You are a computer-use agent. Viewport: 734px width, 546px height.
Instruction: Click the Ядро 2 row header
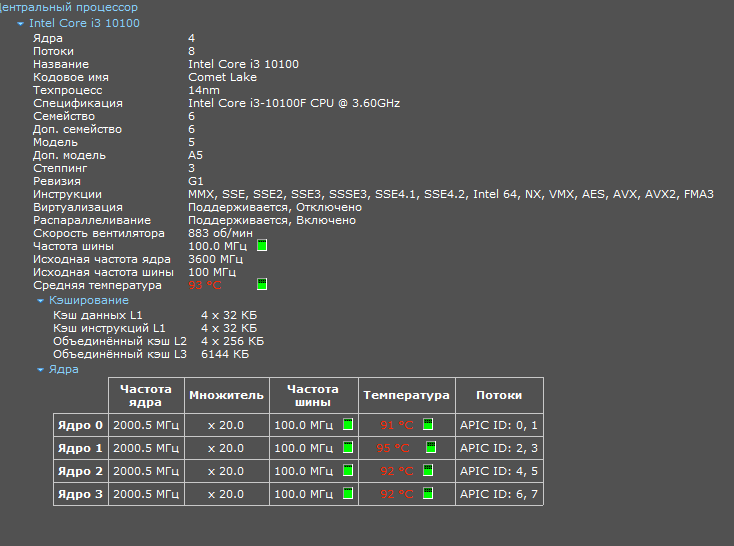click(x=81, y=471)
